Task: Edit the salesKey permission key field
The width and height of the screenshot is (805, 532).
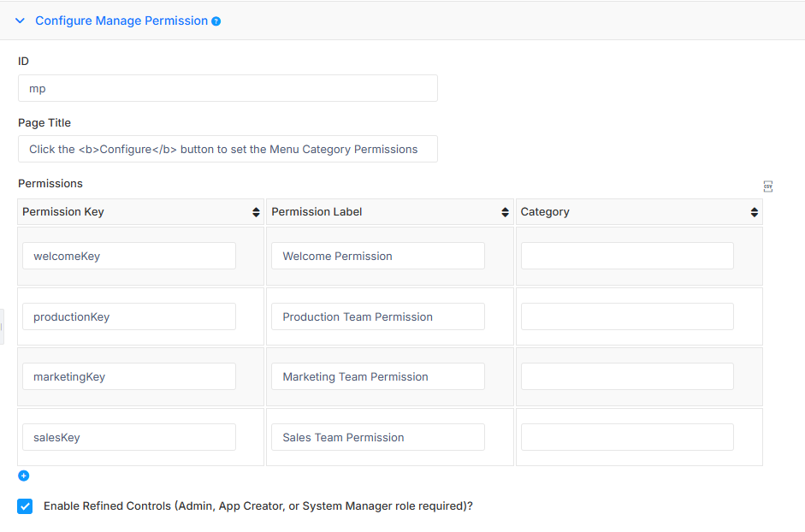Action: pos(129,437)
